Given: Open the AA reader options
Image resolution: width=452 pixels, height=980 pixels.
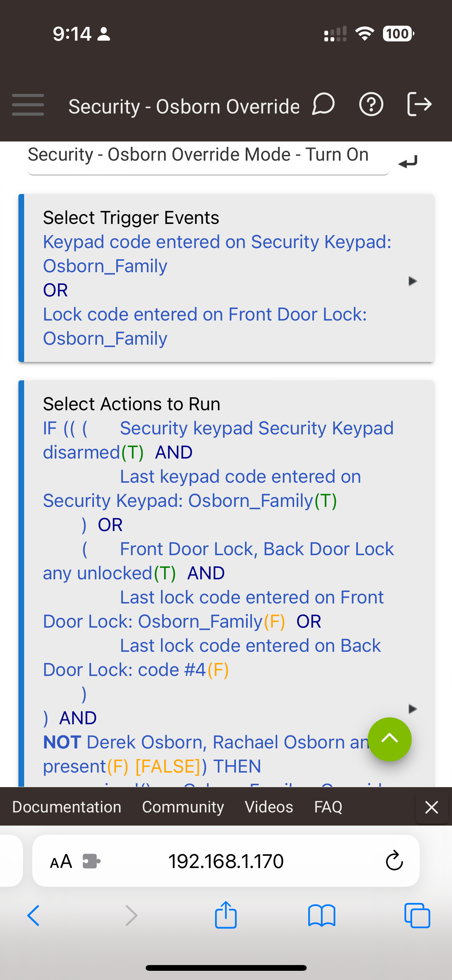Looking at the screenshot, I should (x=61, y=861).
